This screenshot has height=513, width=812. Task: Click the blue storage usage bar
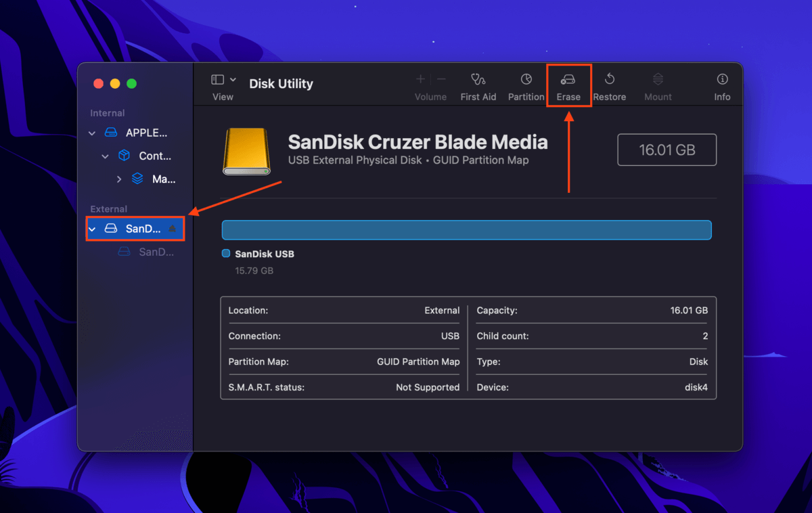[466, 230]
